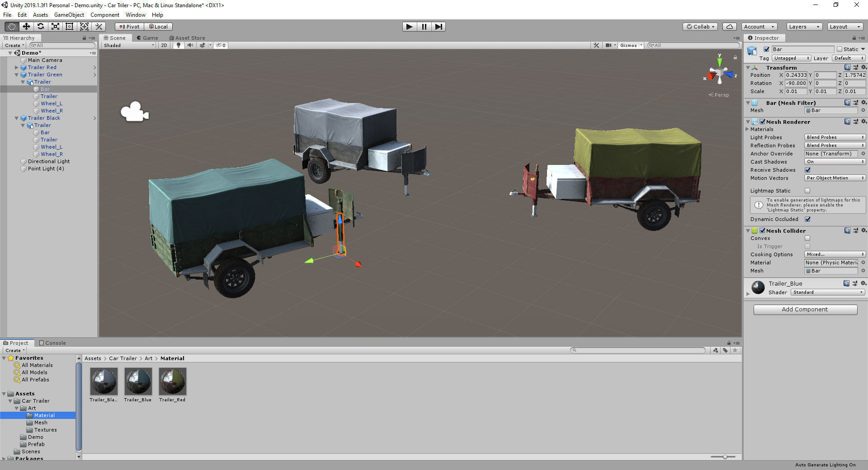Toggle Inspector lock icon
The image size is (868, 470).
(854, 38)
